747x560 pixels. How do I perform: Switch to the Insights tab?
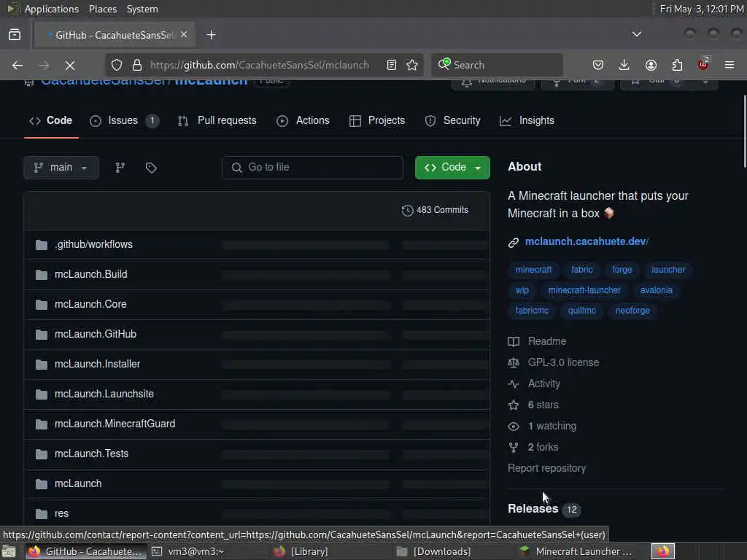coord(527,120)
